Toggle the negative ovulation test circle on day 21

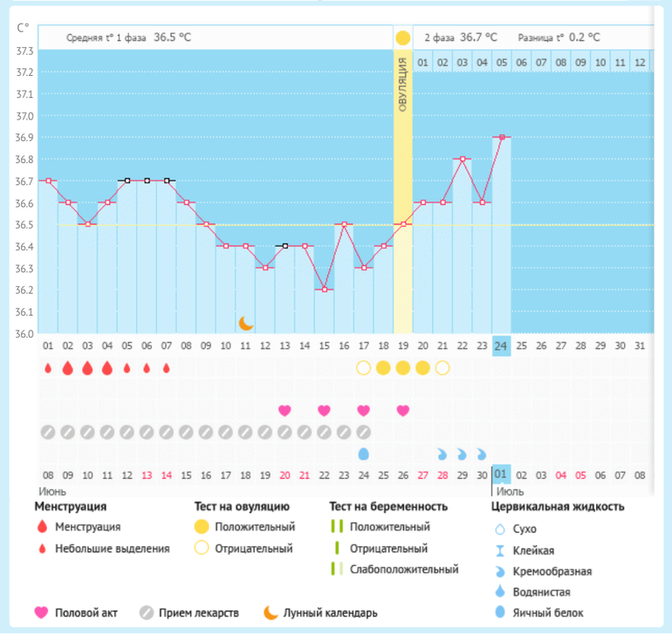point(442,368)
